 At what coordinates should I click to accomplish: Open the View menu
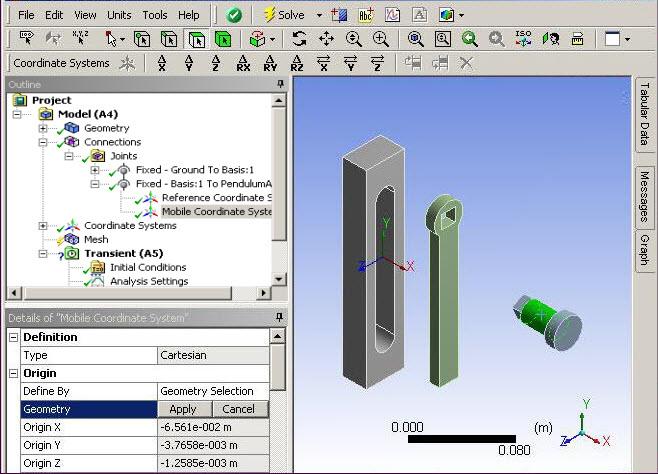[85, 15]
